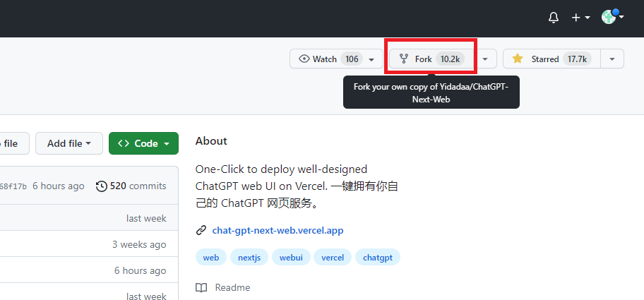Open the Add file dropdown
Image resolution: width=644 pixels, height=300 pixels.
(x=69, y=143)
